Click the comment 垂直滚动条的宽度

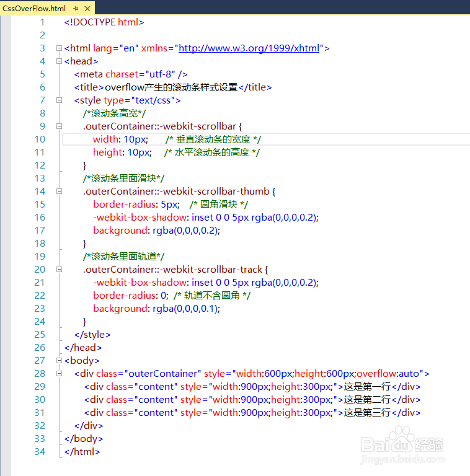point(213,139)
